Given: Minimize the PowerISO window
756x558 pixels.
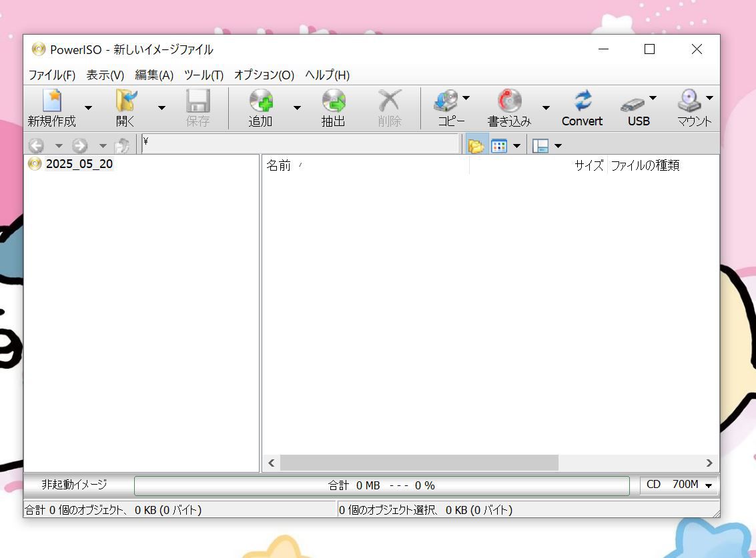Looking at the screenshot, I should click(603, 49).
